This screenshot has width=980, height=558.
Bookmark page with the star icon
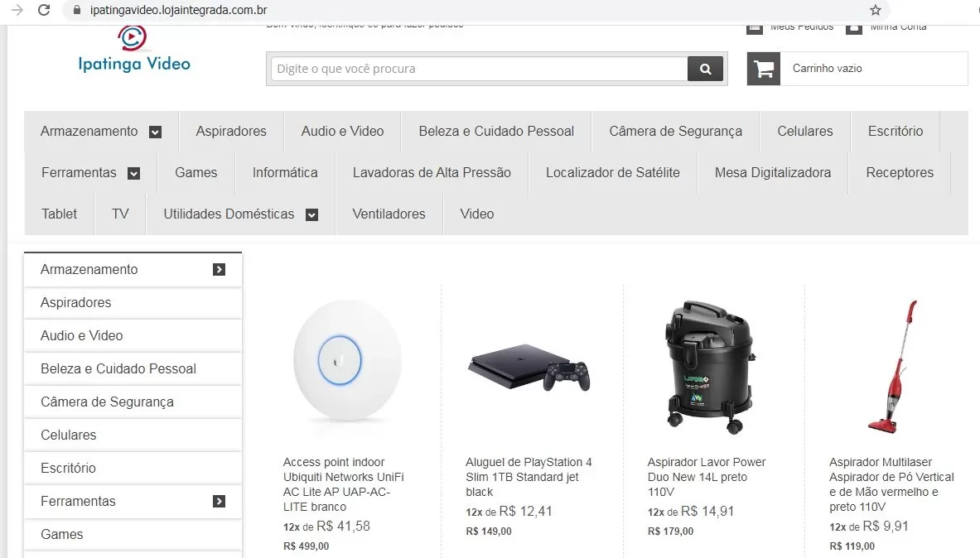[876, 10]
